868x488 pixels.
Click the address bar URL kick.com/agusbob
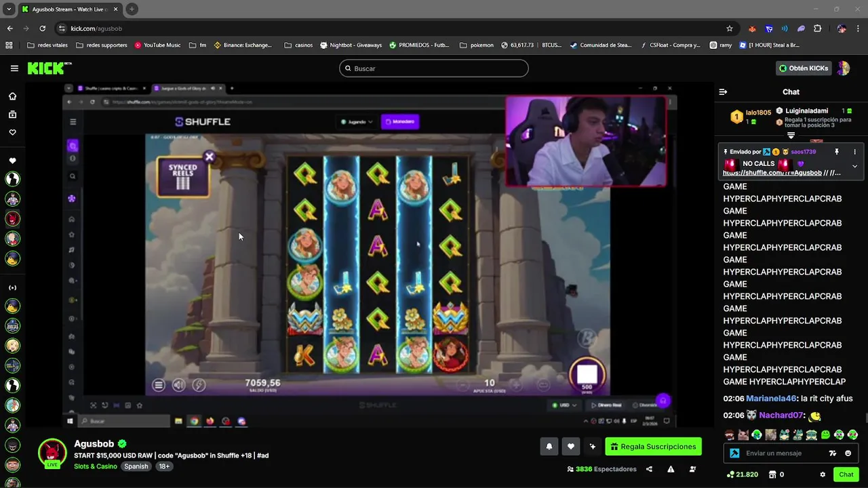point(96,28)
